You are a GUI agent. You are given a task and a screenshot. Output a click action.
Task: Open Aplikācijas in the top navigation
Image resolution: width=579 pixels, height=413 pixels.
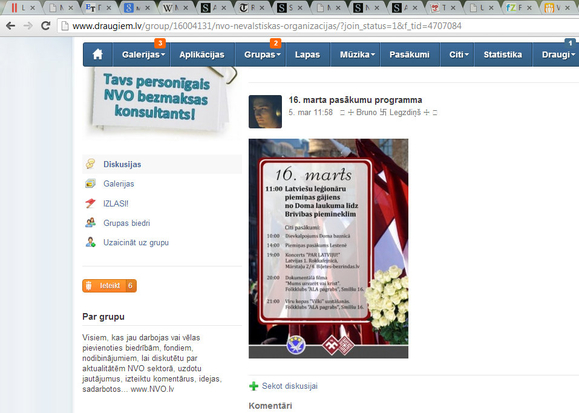(x=202, y=55)
